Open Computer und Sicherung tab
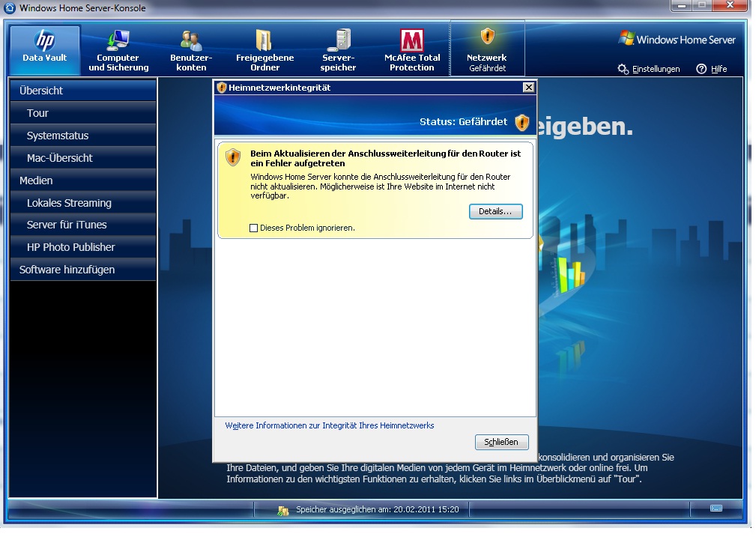756x537 pixels. (118, 50)
